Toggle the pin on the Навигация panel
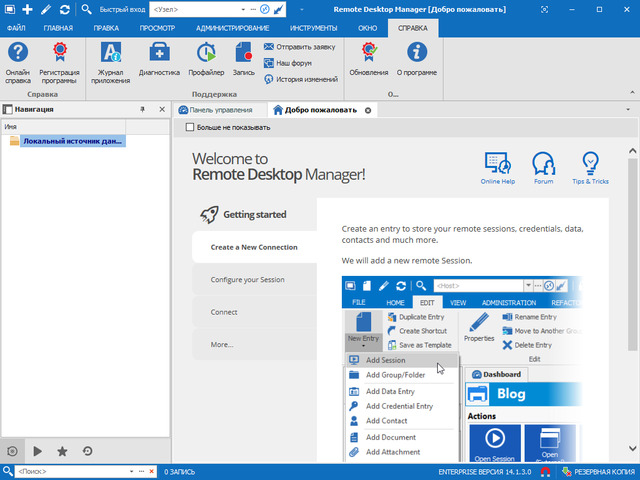 coord(142,109)
